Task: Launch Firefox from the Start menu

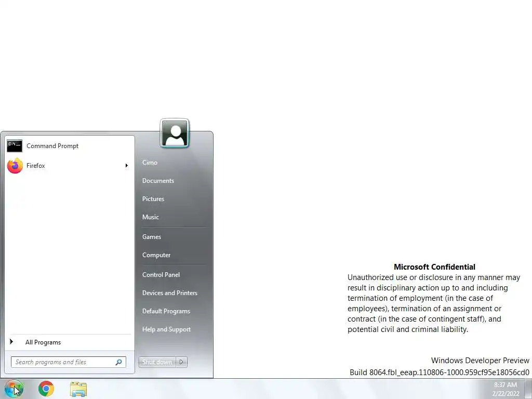Action: coord(64,166)
